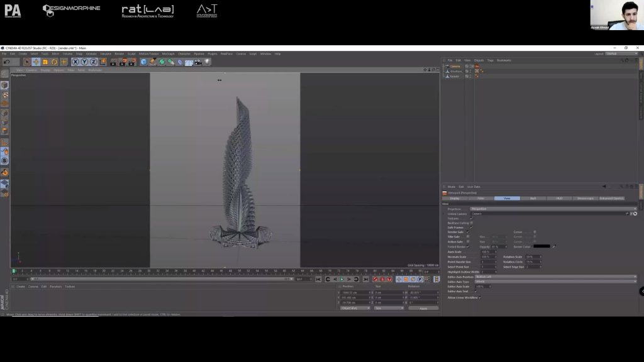Toggle the Z axis lock icon
Viewport: 644px width, 362px height.
pos(94,62)
